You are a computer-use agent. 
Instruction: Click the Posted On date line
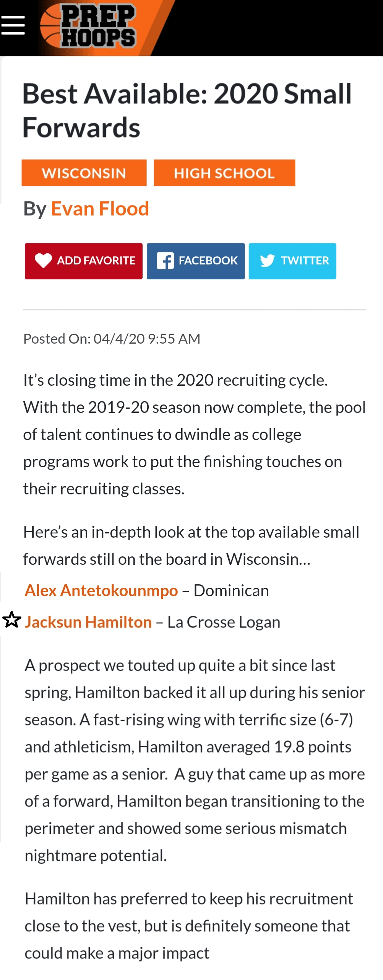[112, 339]
